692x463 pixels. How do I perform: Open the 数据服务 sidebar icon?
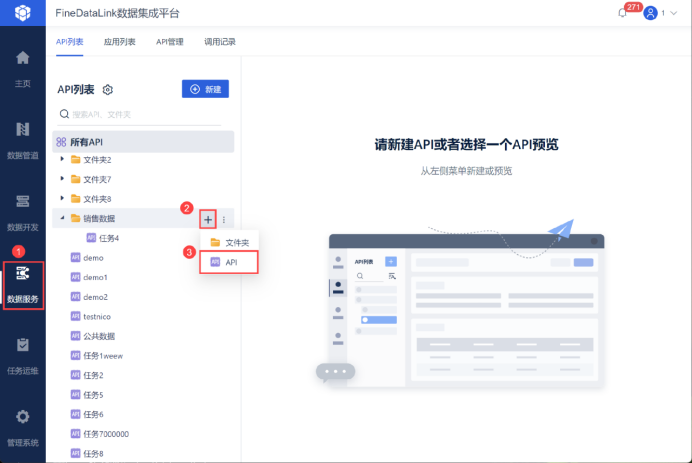tap(23, 273)
